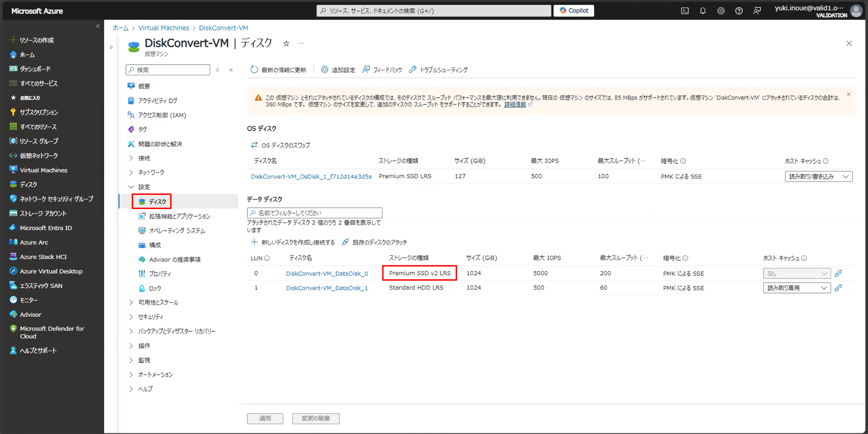Viewport: 868px width, 434px height.
Task: Open the notifications bell
Action: tap(703, 11)
